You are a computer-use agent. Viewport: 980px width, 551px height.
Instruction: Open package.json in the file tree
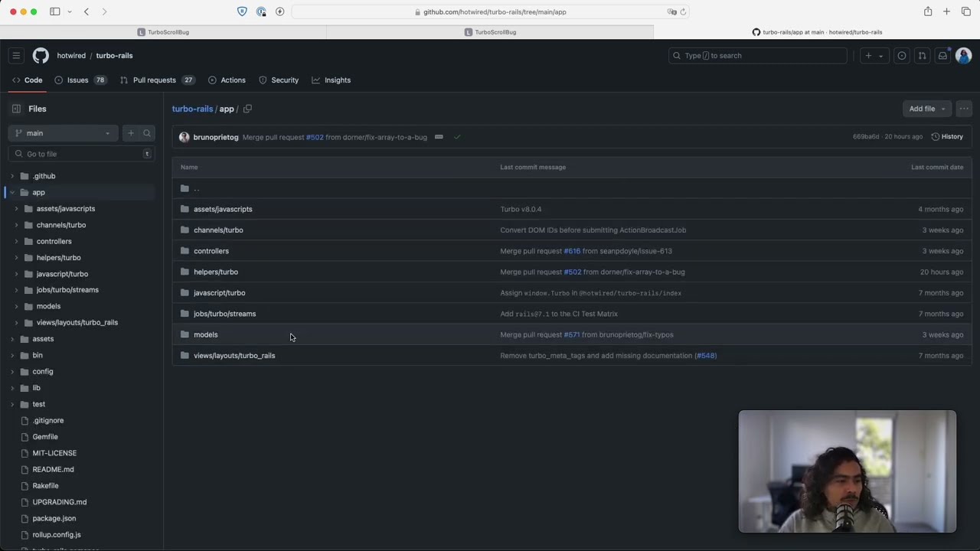(54, 518)
